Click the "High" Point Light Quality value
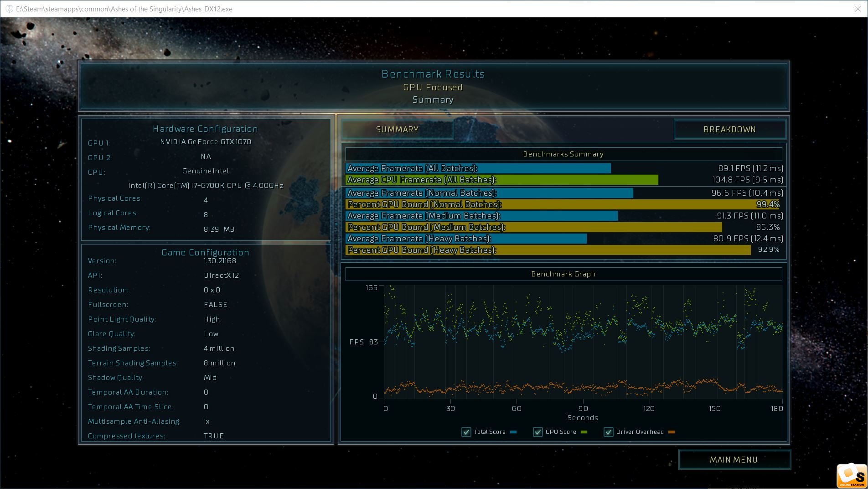Screen dimensions: 868x489 point(212,319)
